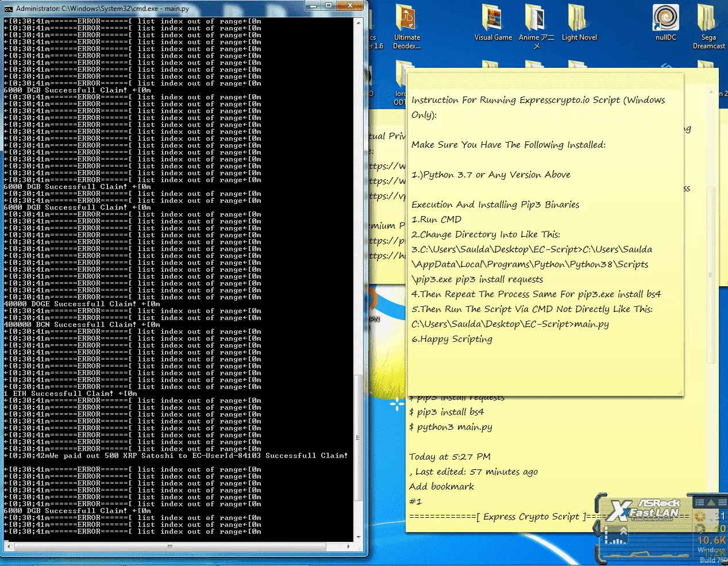Select the Light Novel desktop folder
Screen dimensions: 728x566
579,23
